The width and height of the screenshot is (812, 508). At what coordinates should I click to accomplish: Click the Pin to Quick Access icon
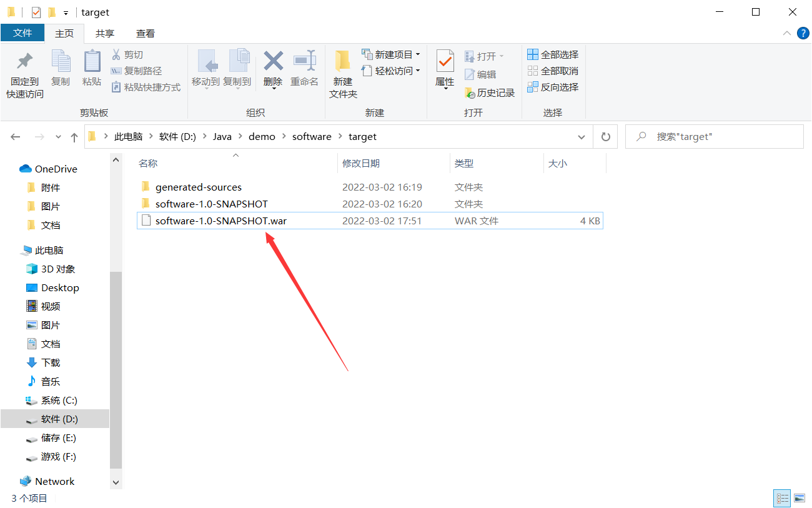coord(25,61)
